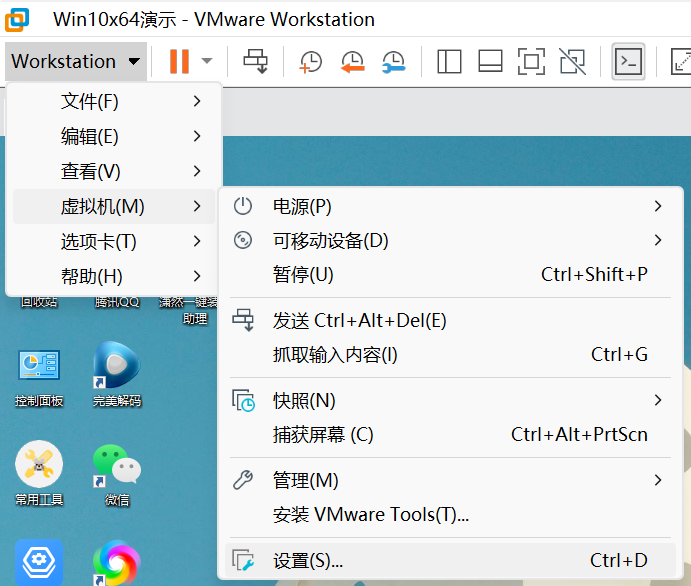The height and width of the screenshot is (586, 691).
Task: Click the 控制面板 Control Panel desktop icon
Action: tap(39, 373)
